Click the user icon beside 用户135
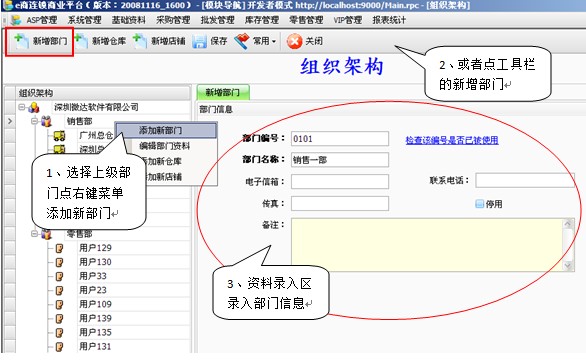 (x=59, y=333)
